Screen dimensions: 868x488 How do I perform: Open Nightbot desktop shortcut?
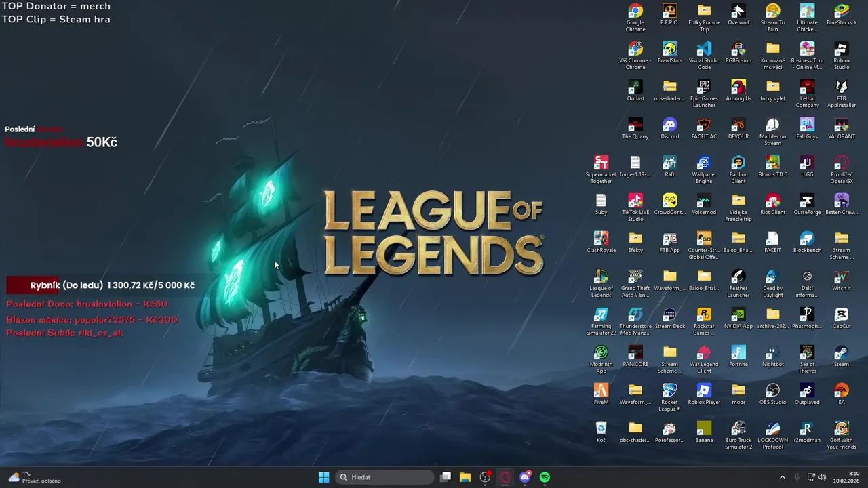click(772, 357)
